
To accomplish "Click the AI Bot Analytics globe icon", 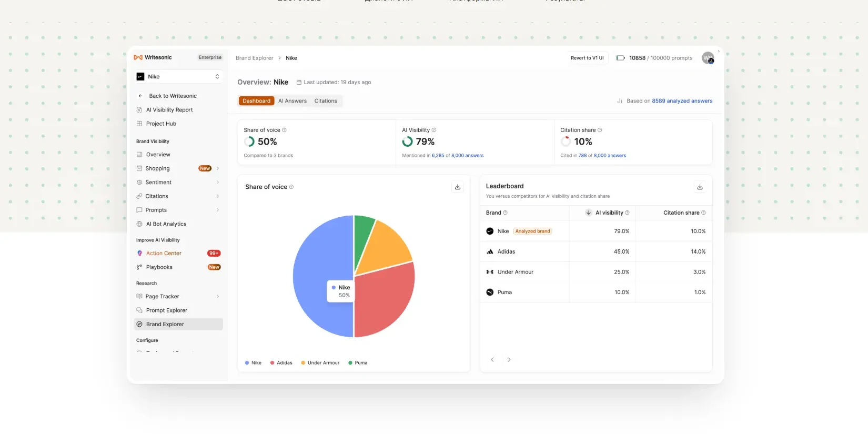I will point(139,224).
